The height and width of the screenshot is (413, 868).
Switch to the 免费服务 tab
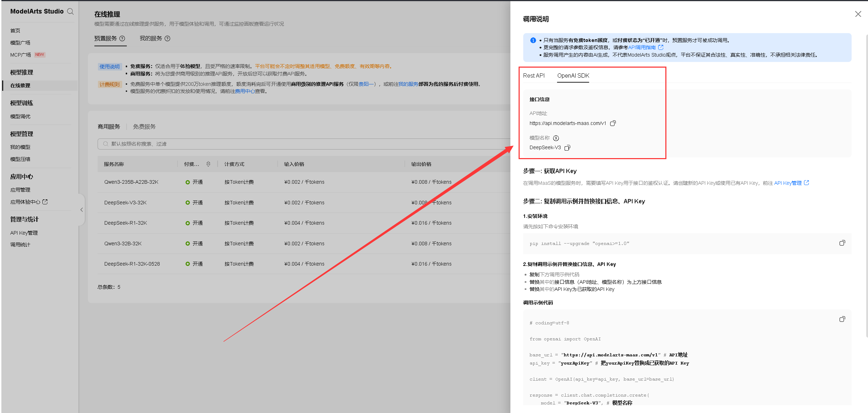tap(144, 127)
